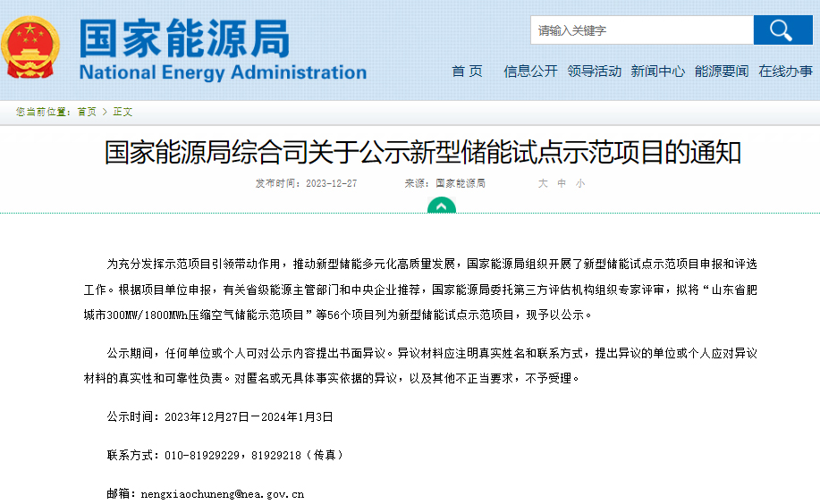
Task: Open the 在线办事 navigation item
Action: (785, 71)
